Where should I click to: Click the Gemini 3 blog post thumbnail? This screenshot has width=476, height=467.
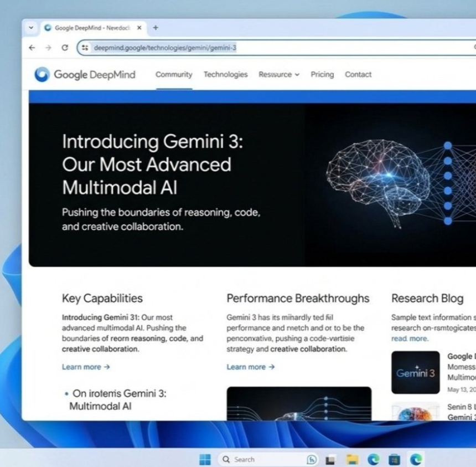point(416,371)
